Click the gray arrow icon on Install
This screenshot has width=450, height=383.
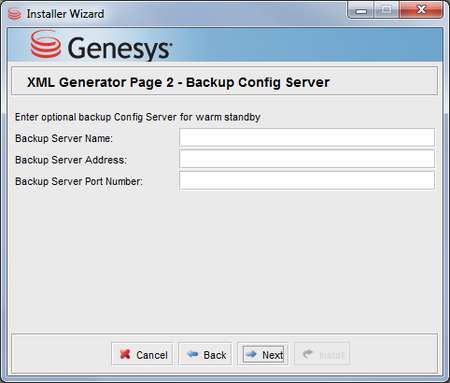[308, 354]
